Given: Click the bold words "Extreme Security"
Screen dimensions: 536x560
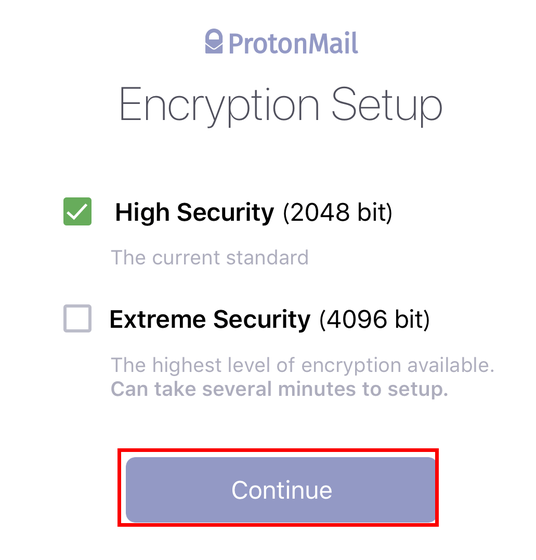Looking at the screenshot, I should click(x=210, y=319).
